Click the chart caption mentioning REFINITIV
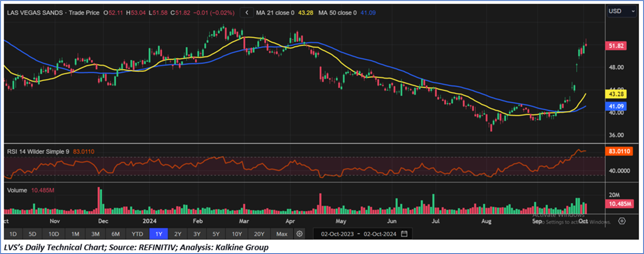 pyautogui.click(x=136, y=247)
